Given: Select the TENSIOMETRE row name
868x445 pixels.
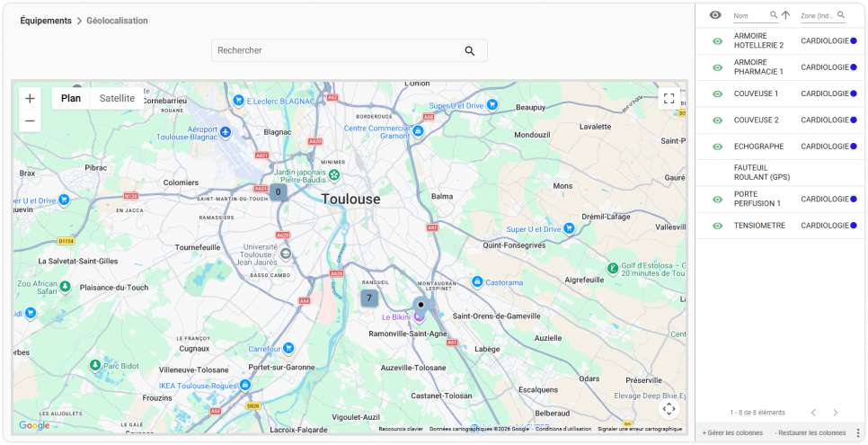Looking at the screenshot, I should tap(759, 227).
